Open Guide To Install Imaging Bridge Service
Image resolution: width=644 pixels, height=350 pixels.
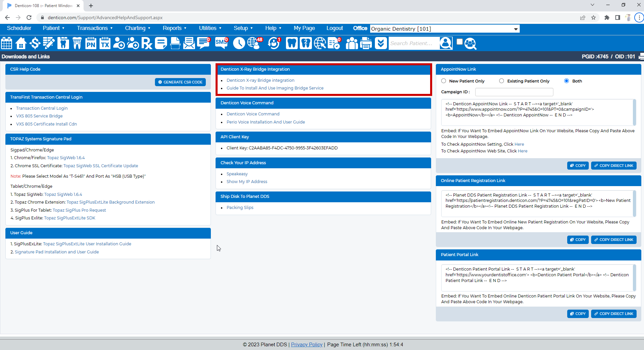[275, 88]
